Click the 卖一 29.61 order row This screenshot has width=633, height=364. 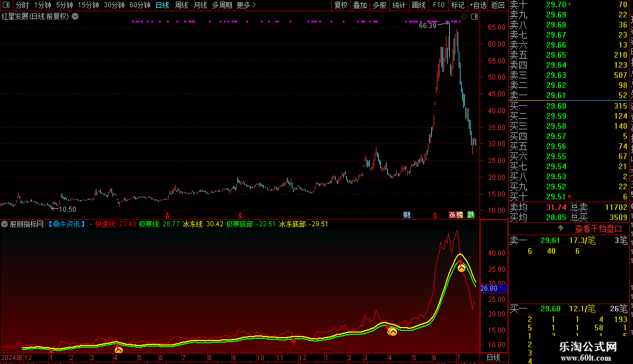[x=569, y=96]
